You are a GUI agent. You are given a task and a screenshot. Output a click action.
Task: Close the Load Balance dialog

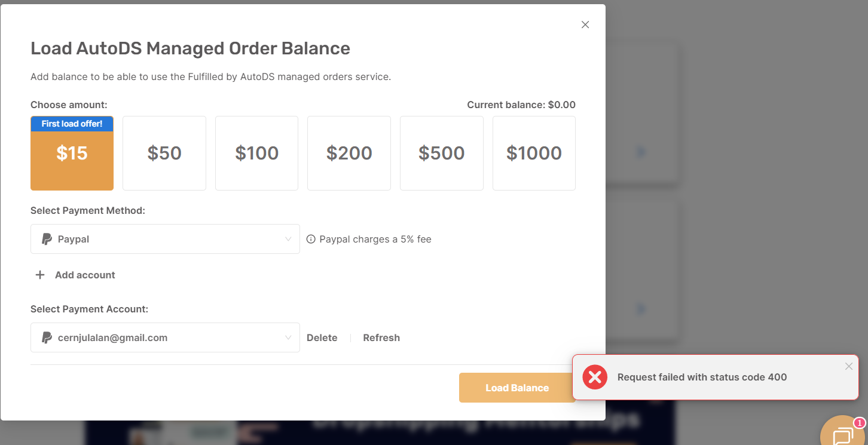coord(585,24)
